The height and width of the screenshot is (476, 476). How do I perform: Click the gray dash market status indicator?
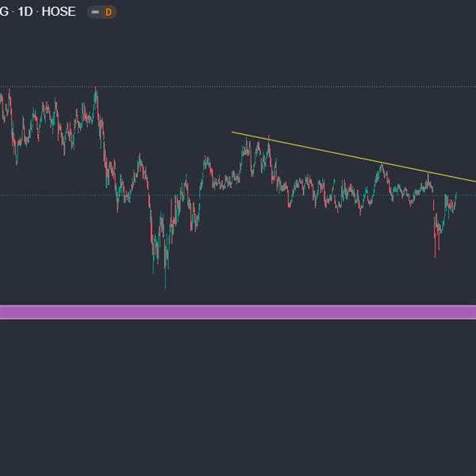click(x=95, y=12)
